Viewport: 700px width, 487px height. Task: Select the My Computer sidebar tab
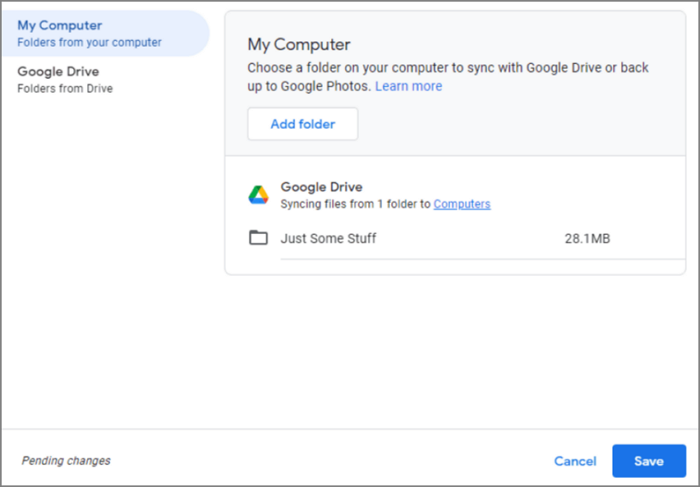point(105,33)
